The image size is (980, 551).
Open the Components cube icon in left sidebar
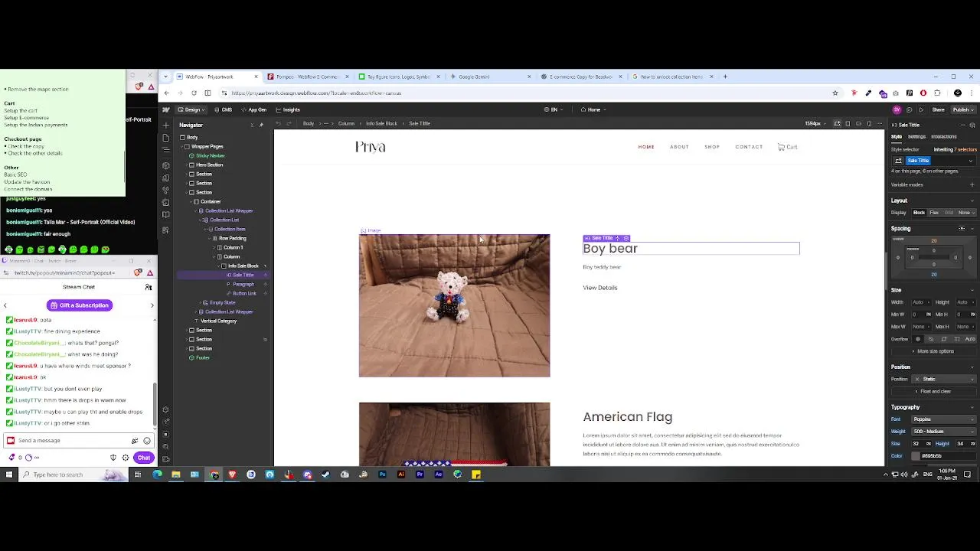coord(166,165)
